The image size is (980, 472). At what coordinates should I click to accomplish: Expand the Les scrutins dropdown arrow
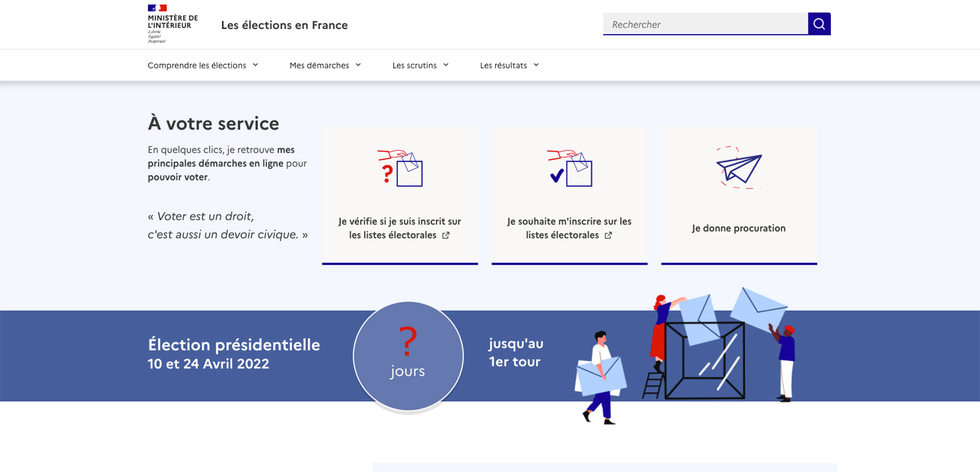(x=446, y=65)
